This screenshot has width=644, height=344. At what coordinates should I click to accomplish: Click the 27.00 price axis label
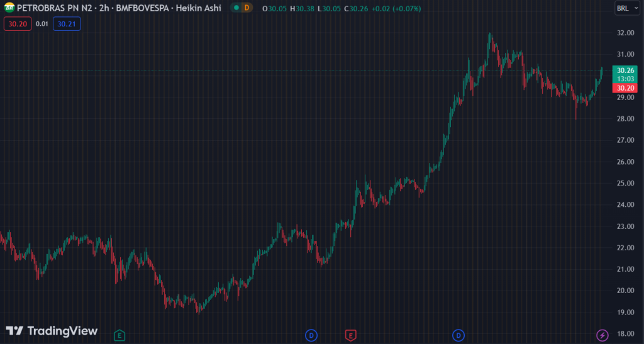pyautogui.click(x=626, y=140)
